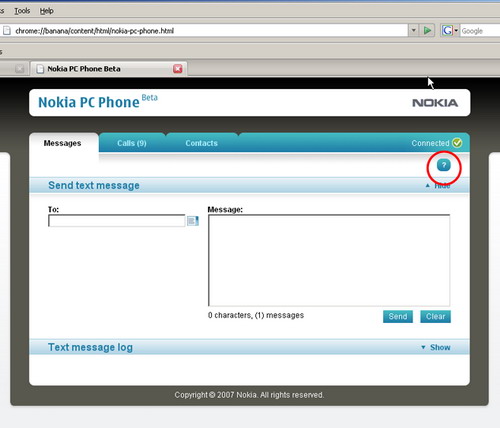Open the Help menu

point(46,11)
